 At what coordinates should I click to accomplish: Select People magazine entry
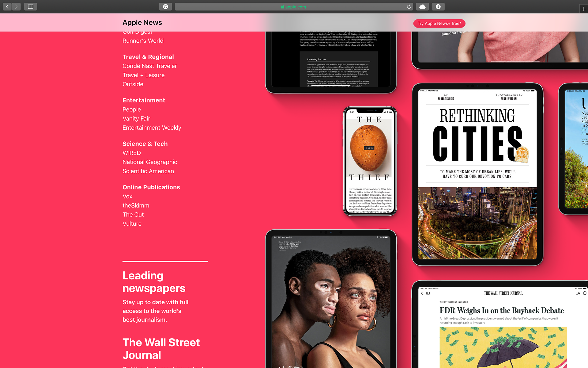tap(131, 109)
